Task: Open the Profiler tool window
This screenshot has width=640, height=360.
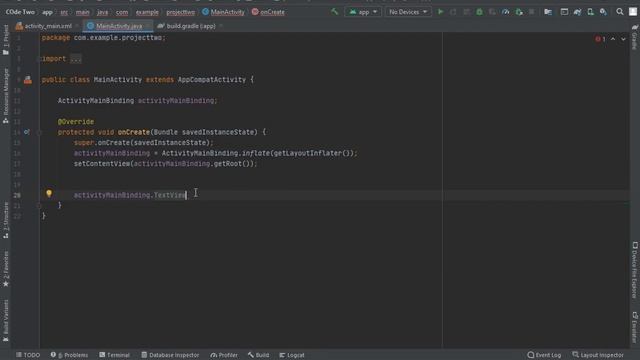Action: [224, 355]
